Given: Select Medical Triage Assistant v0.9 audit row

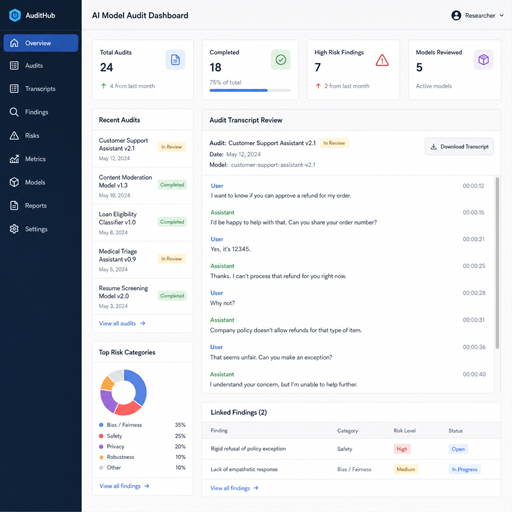Looking at the screenshot, I should 143,260.
